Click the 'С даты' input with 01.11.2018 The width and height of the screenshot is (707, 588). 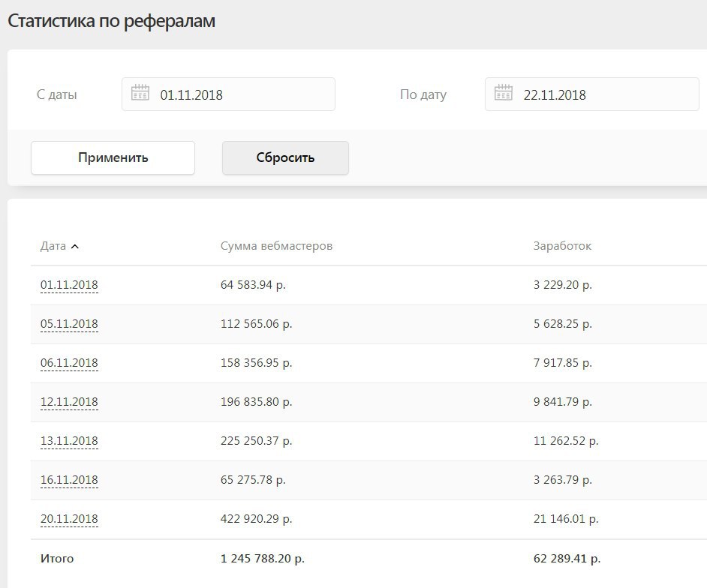228,94
